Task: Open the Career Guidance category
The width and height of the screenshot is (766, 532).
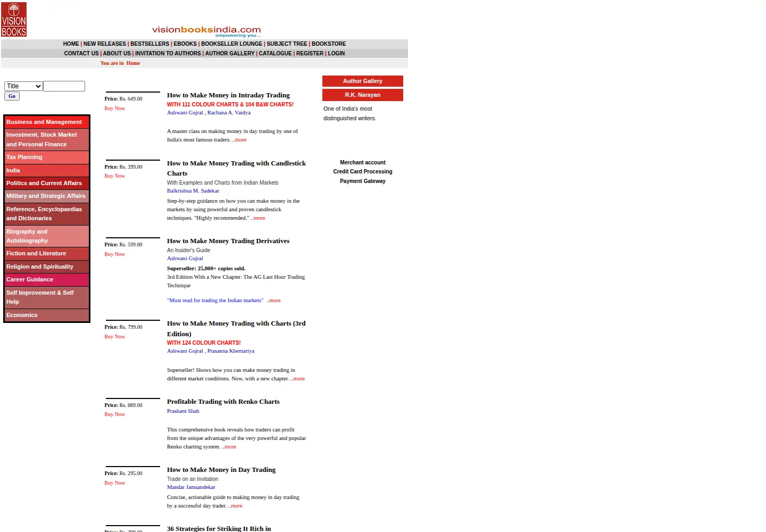Action: (x=47, y=280)
